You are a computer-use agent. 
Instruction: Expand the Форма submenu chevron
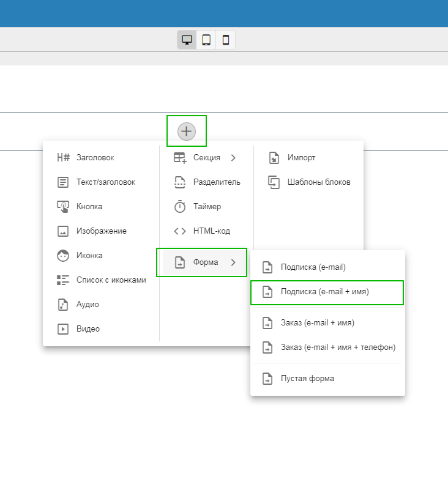[x=233, y=262]
